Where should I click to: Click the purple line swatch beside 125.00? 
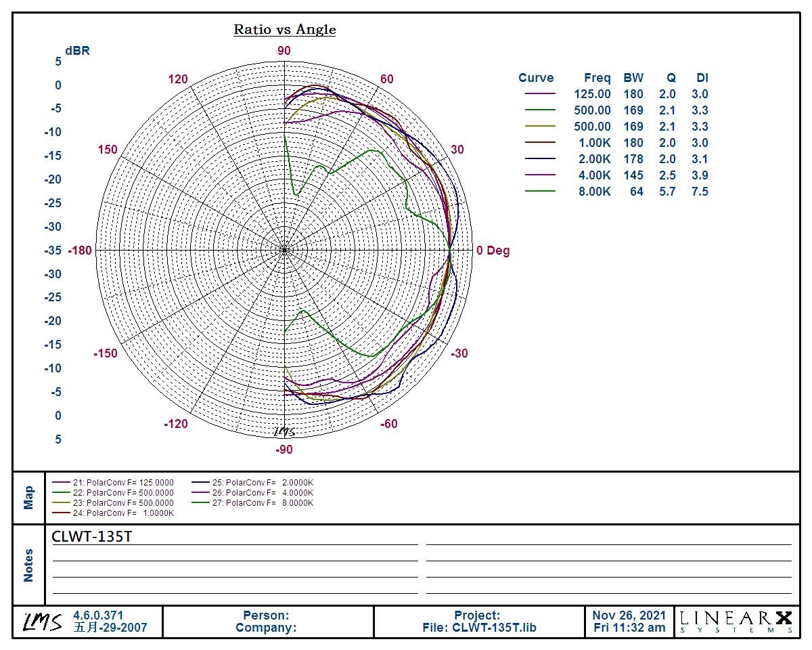point(539,94)
